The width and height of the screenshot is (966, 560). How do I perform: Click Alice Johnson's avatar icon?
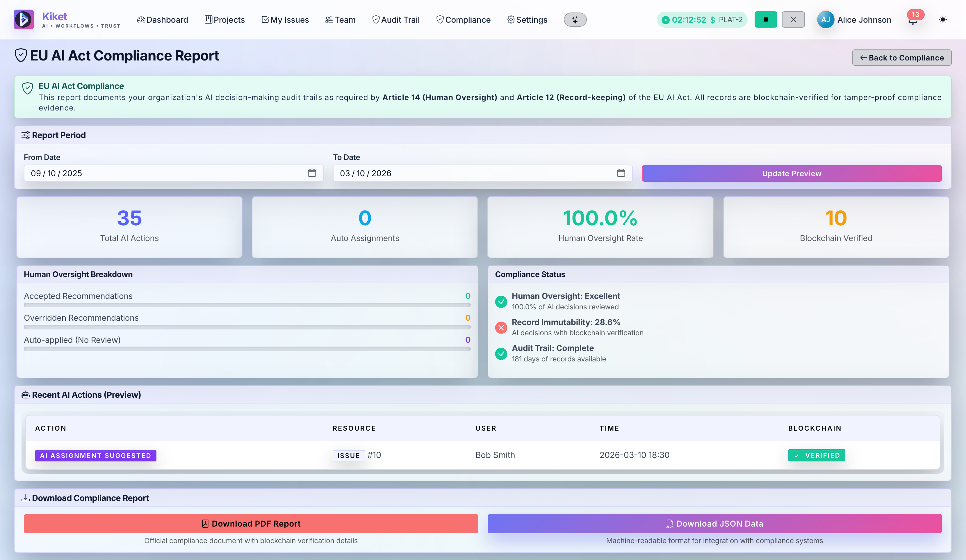[x=826, y=19]
